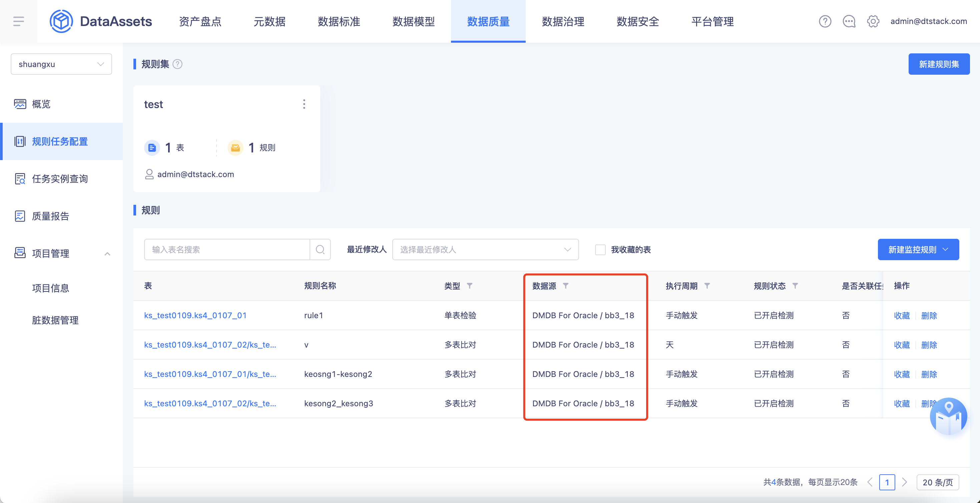Click 收藏 in the rule v row

[x=902, y=345]
